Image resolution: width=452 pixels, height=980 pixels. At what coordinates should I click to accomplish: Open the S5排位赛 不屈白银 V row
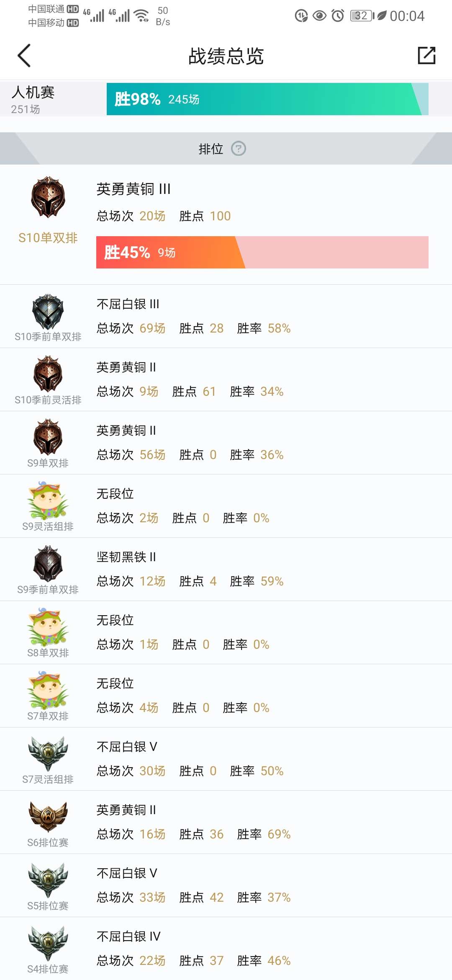tap(226, 885)
